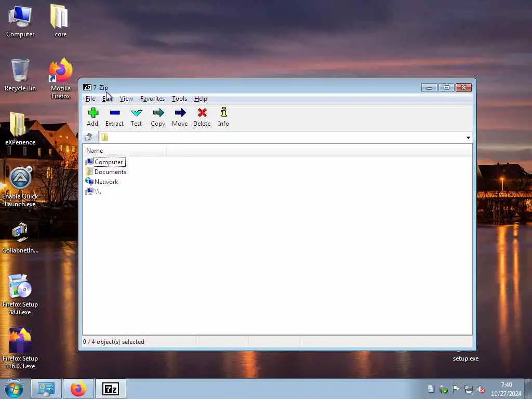Screen dimensions: 532x399
Task: Close the 7-Zip window
Action: coord(463,88)
